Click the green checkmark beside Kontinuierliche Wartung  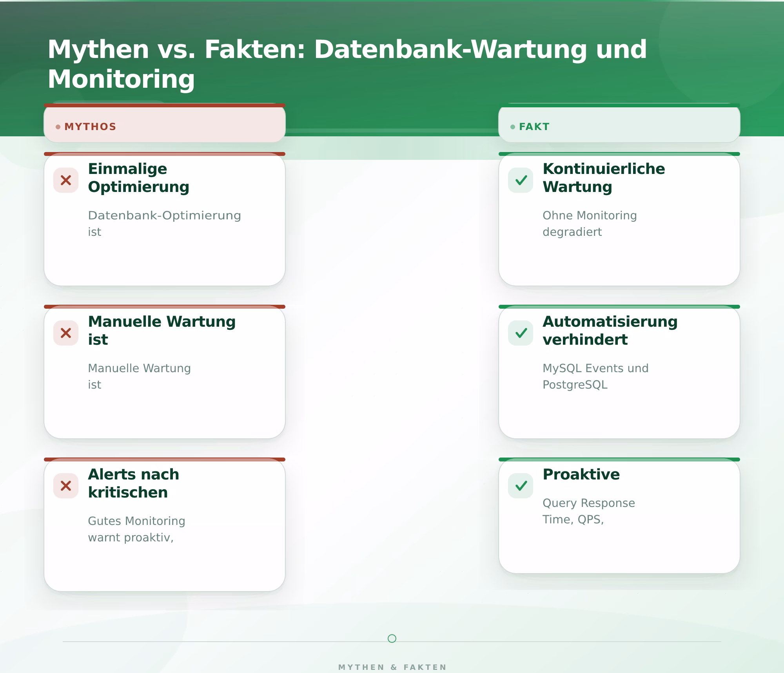(521, 180)
